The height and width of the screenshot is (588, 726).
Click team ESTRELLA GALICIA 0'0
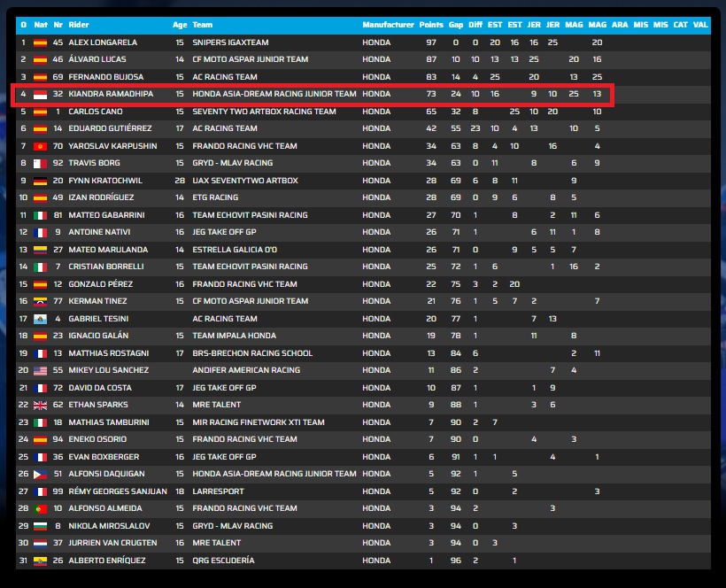(x=235, y=250)
